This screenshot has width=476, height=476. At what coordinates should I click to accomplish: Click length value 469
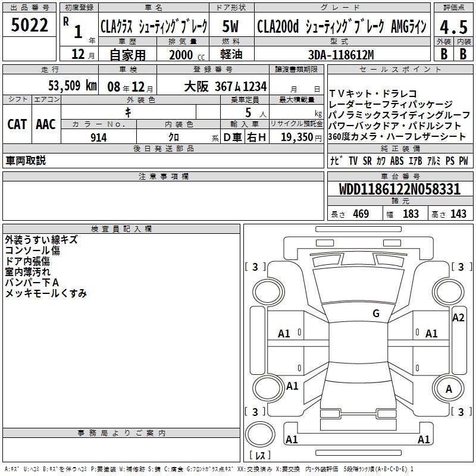361,214
